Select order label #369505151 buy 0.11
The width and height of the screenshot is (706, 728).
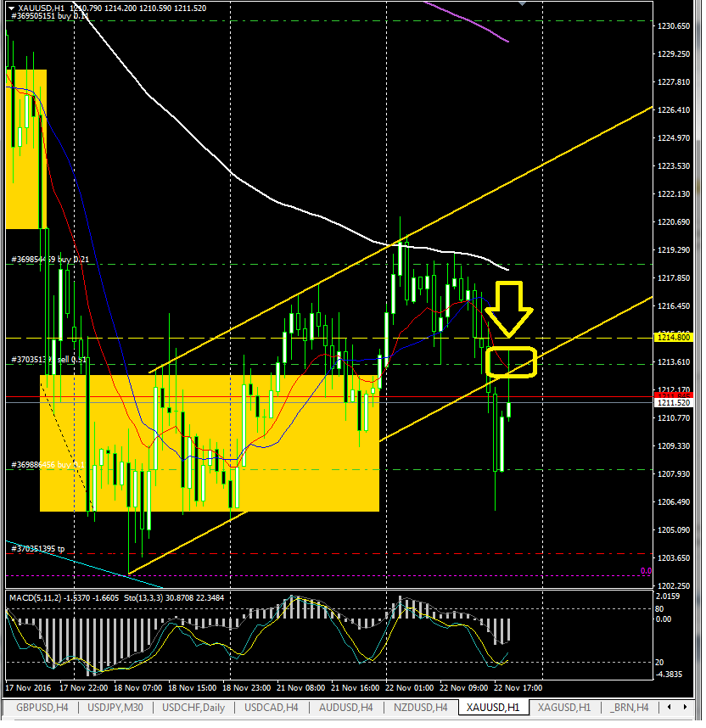tap(49, 16)
